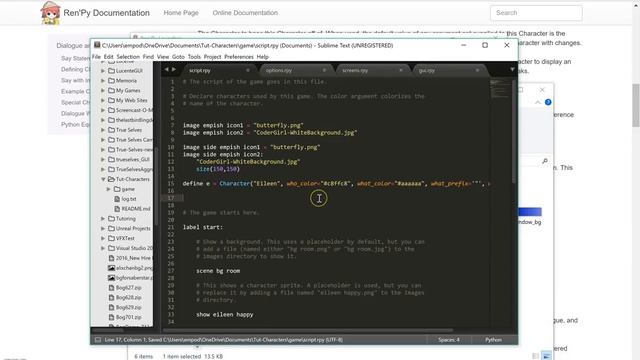Click the previous tab arrow

coord(166,70)
